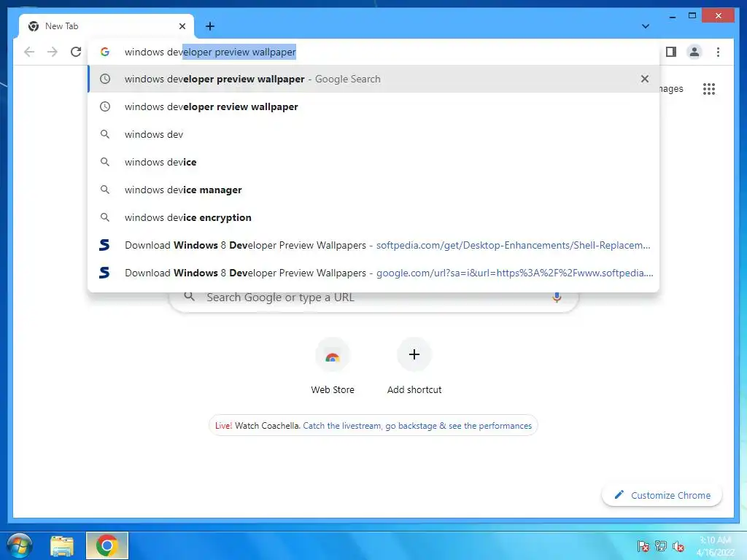Open the profile avatar menu

tap(694, 52)
